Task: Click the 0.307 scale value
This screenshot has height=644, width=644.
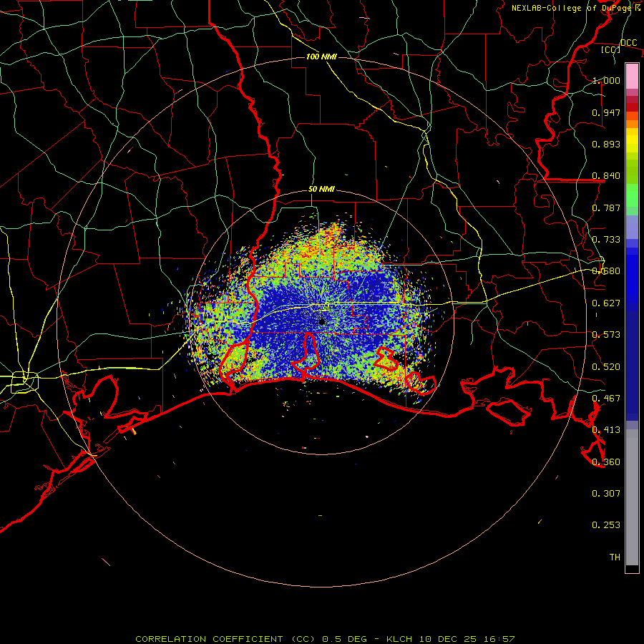Action: tap(606, 494)
